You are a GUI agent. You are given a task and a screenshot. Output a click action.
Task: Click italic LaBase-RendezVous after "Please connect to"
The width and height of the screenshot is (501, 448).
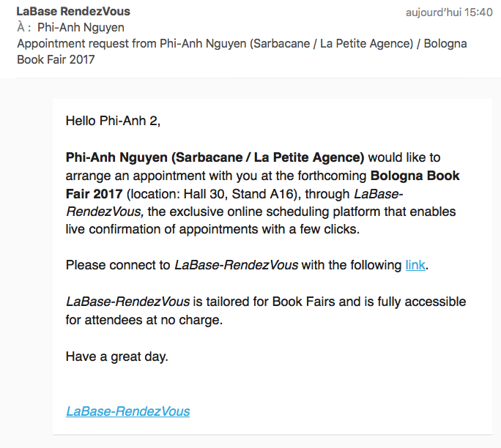pyautogui.click(x=236, y=265)
